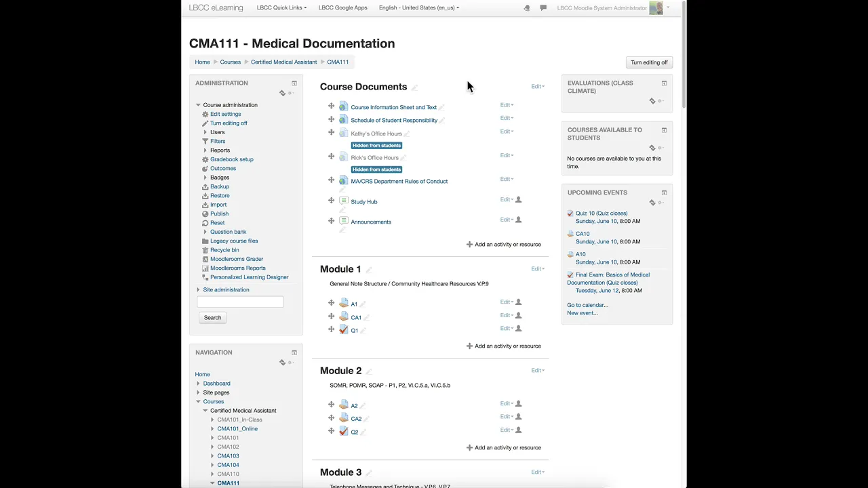The height and width of the screenshot is (488, 868).
Task: Click Evaluations block dock icon
Action: pyautogui.click(x=664, y=83)
